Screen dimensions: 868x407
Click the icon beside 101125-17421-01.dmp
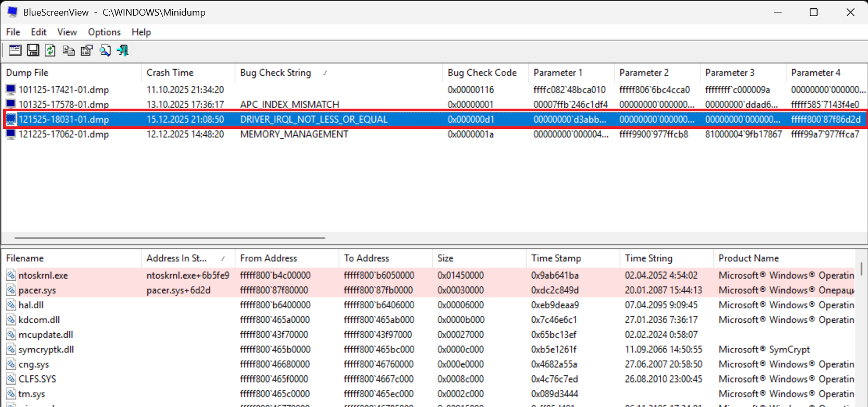pyautogui.click(x=11, y=89)
